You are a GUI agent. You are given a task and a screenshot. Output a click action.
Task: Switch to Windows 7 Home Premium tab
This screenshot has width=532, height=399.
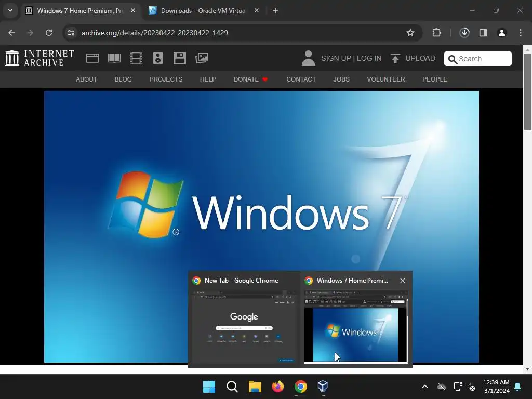[81, 11]
